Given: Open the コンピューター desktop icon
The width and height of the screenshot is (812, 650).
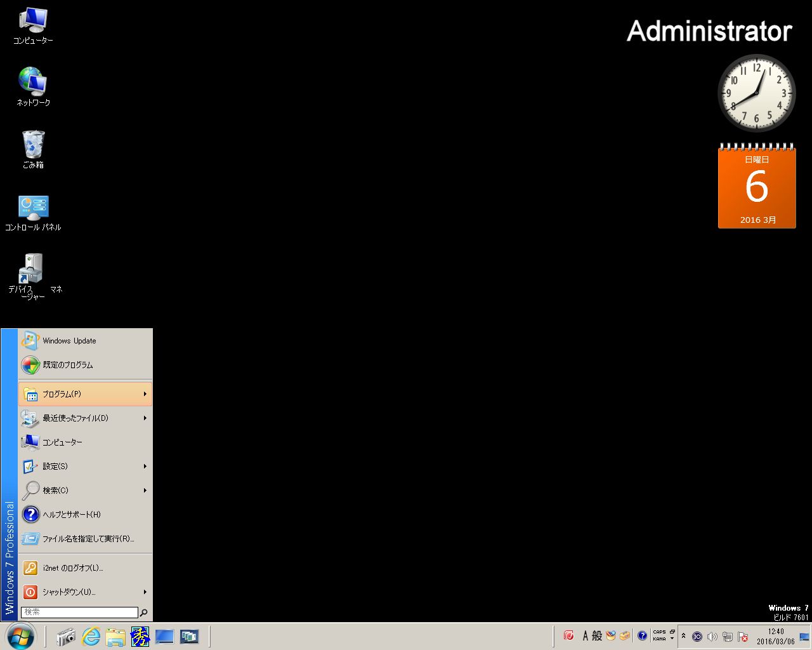Looking at the screenshot, I should (33, 26).
